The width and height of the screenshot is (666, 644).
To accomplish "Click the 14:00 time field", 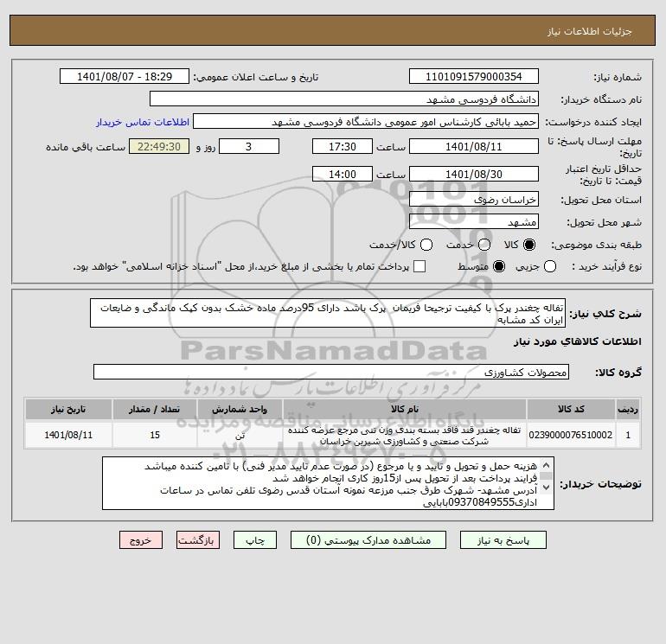I will click(343, 174).
